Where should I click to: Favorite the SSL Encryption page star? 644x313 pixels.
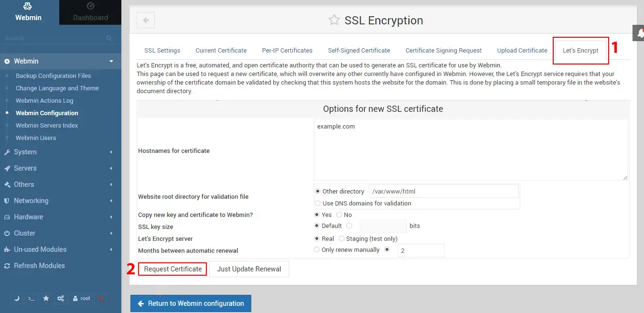coord(334,20)
